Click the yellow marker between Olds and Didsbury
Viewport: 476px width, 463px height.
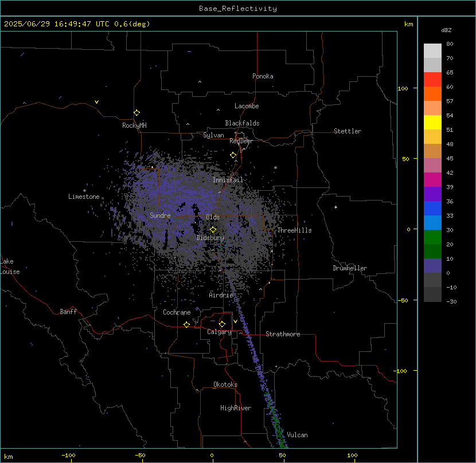[x=213, y=229]
